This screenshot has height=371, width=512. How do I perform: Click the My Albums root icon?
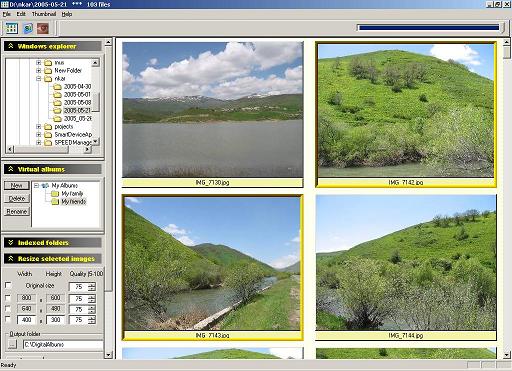pyautogui.click(x=45, y=186)
